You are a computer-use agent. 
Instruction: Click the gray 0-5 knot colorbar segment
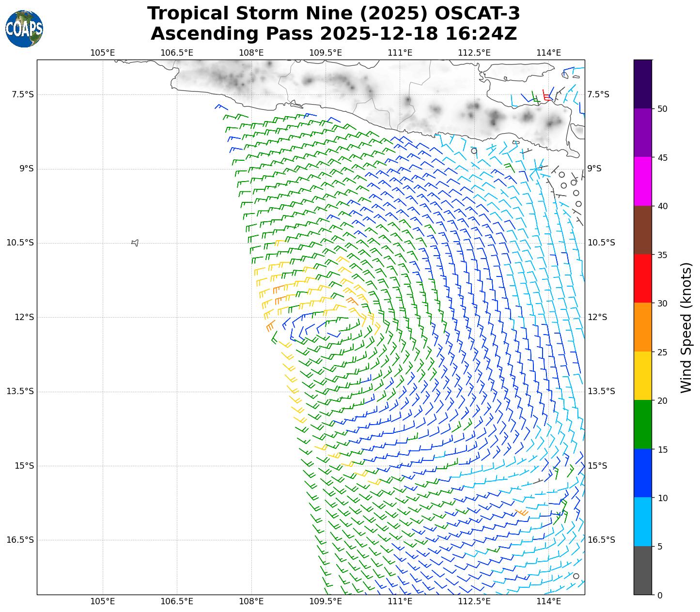click(x=643, y=570)
